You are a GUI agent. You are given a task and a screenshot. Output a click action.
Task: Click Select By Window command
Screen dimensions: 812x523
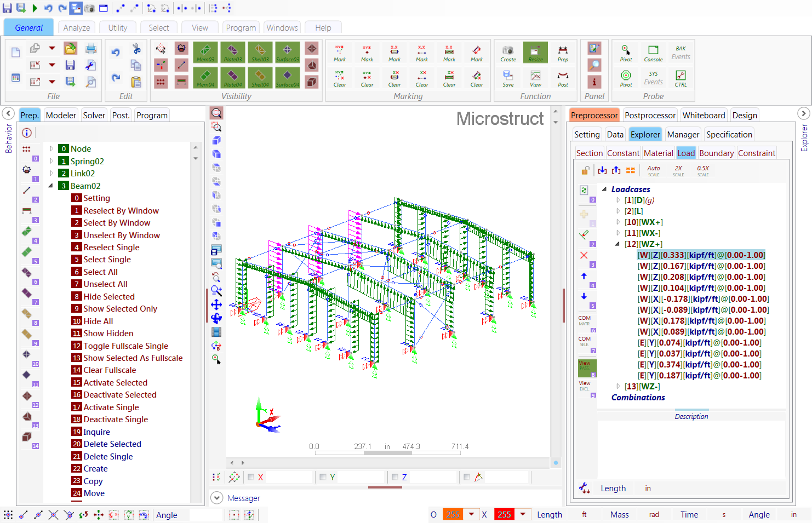117,223
